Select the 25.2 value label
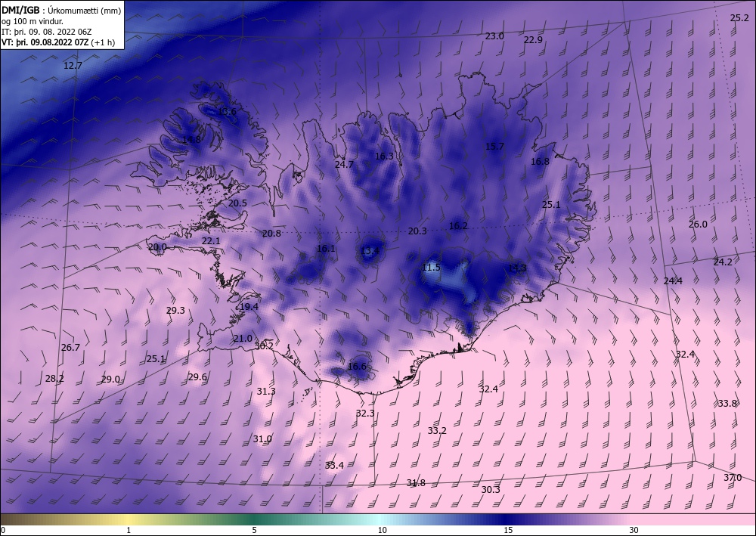Viewport: 756px width, 536px height. click(739, 18)
